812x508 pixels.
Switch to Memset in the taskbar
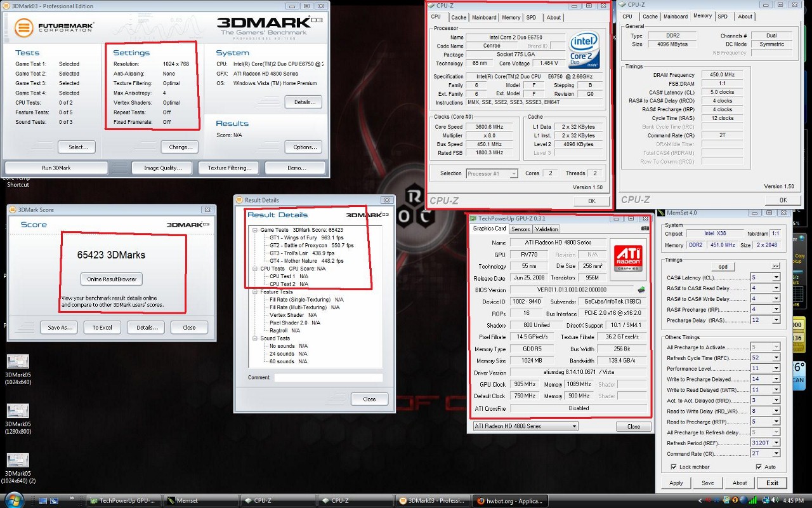(200, 500)
